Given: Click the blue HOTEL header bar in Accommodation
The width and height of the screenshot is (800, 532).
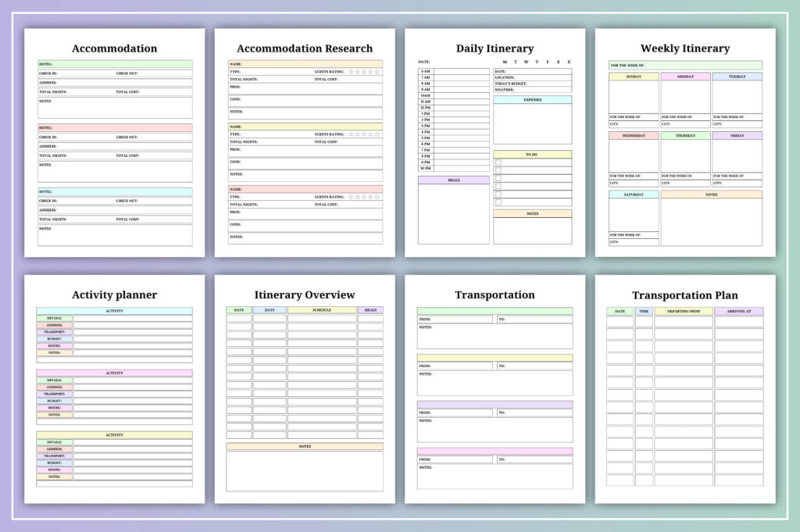Looking at the screenshot, I should pyautogui.click(x=115, y=191).
